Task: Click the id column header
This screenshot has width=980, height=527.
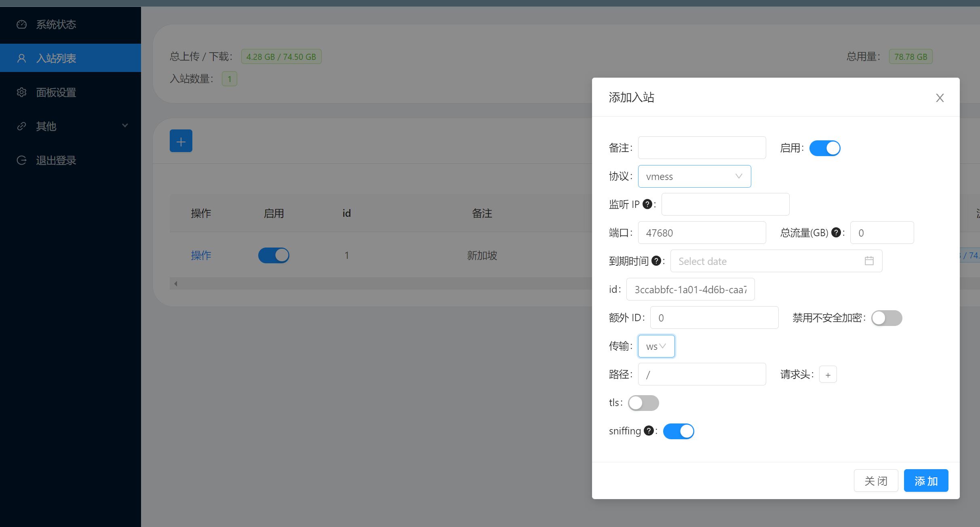Action: point(346,213)
